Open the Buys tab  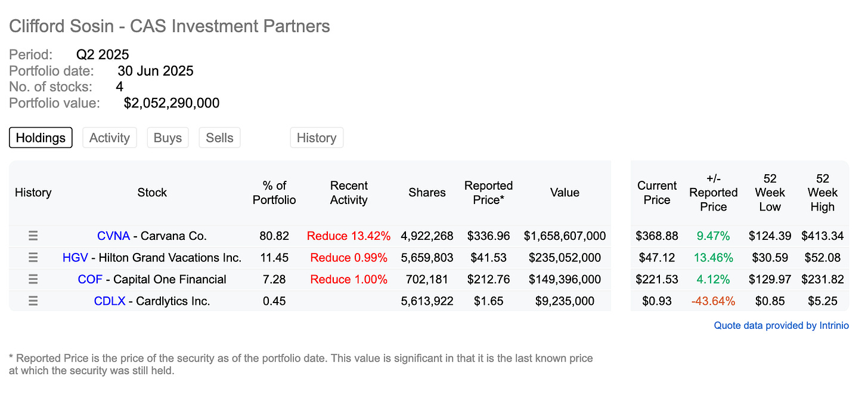point(168,138)
